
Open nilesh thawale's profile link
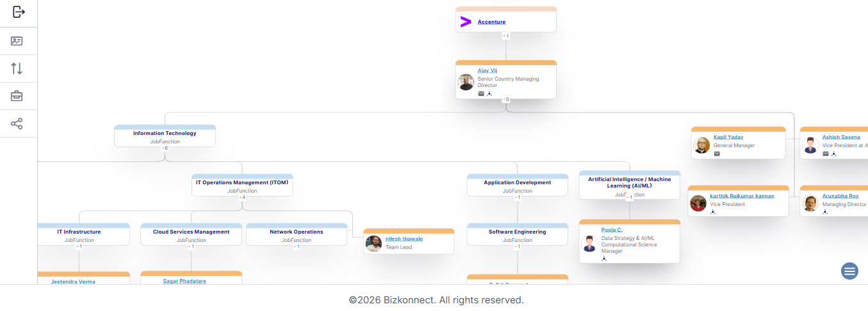coord(404,239)
